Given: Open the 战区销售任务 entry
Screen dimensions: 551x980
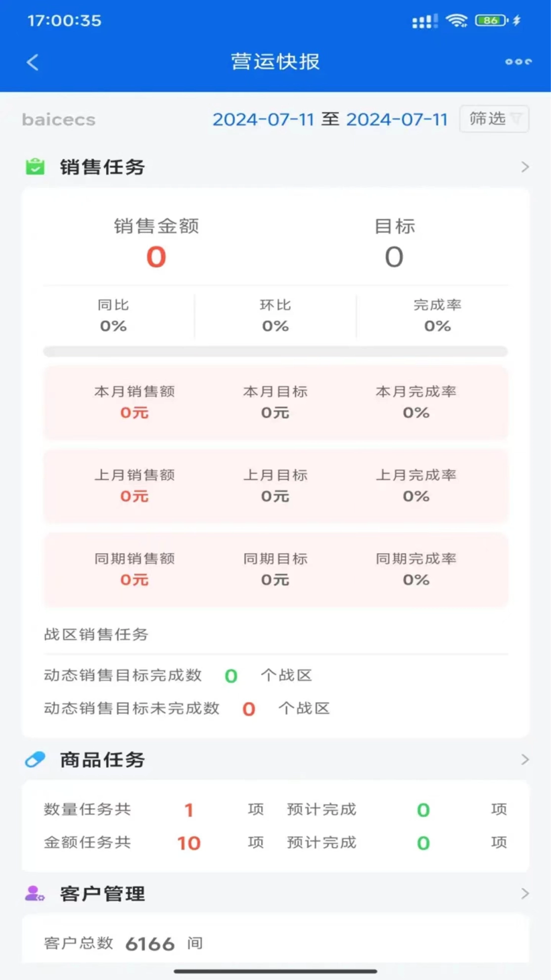Looking at the screenshot, I should click(96, 634).
